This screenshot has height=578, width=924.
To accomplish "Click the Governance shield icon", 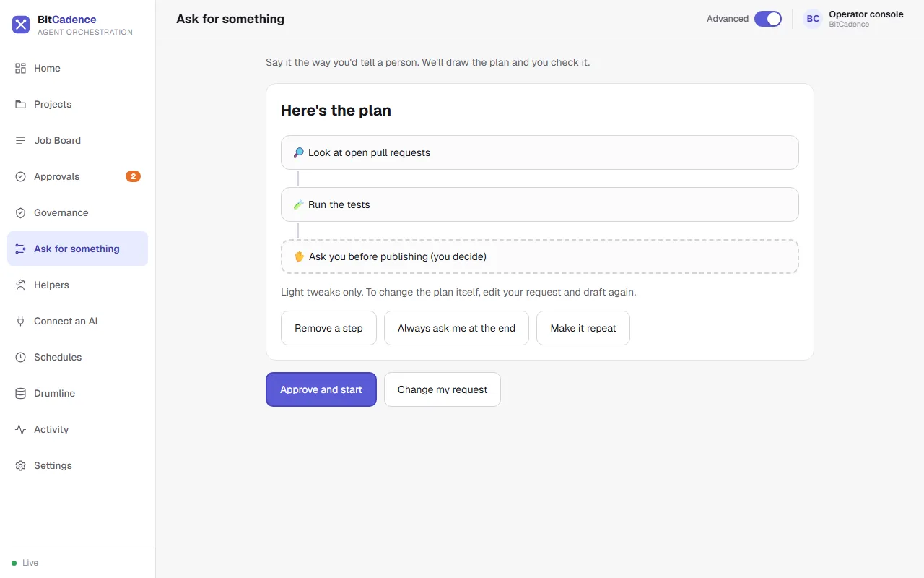I will point(20,212).
